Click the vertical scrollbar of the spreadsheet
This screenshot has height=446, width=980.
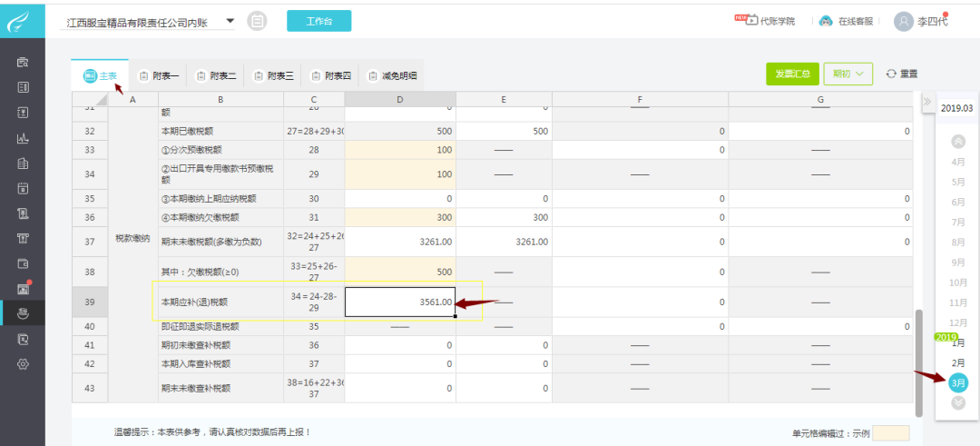coord(918,362)
